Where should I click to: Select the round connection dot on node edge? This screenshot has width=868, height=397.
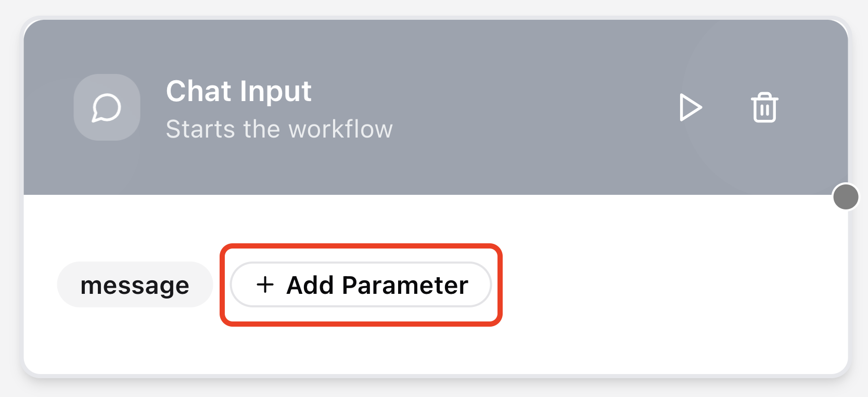tap(846, 196)
